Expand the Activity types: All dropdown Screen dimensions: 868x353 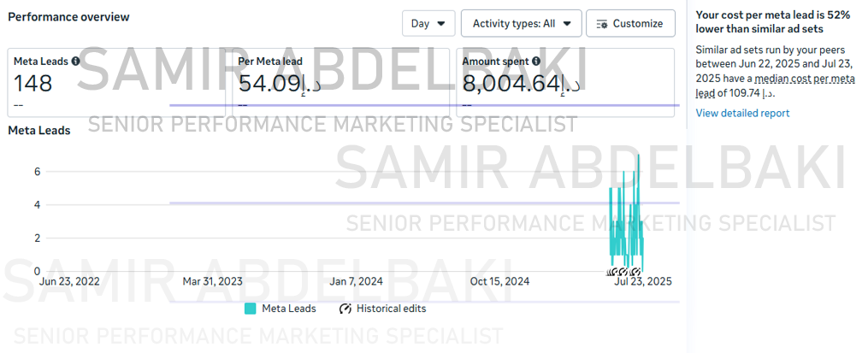(x=521, y=24)
